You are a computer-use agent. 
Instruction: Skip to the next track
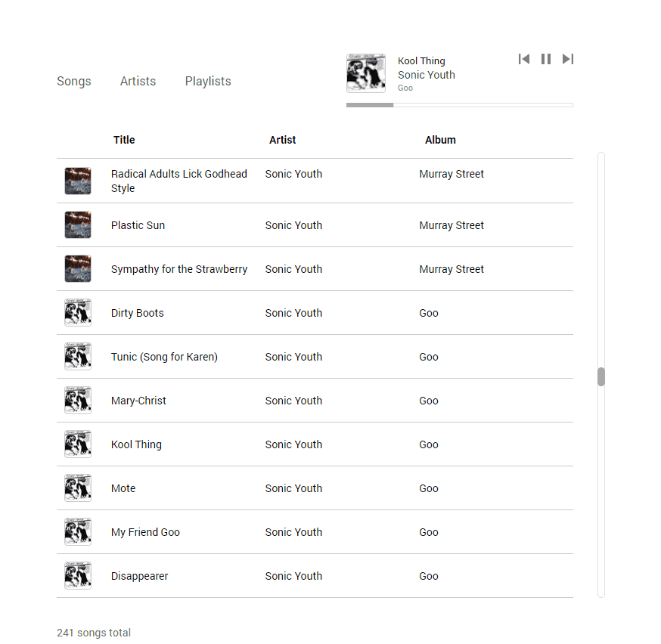point(568,58)
